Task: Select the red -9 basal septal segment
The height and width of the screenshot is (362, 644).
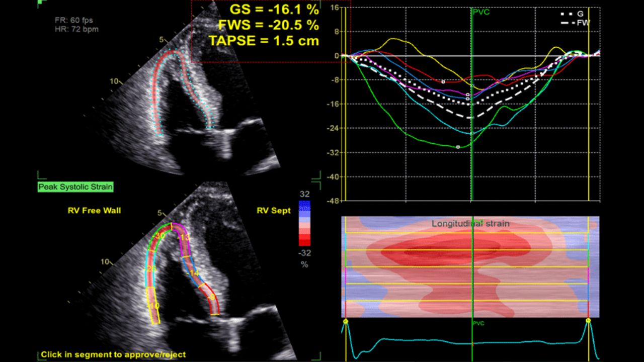Action: coord(211,299)
